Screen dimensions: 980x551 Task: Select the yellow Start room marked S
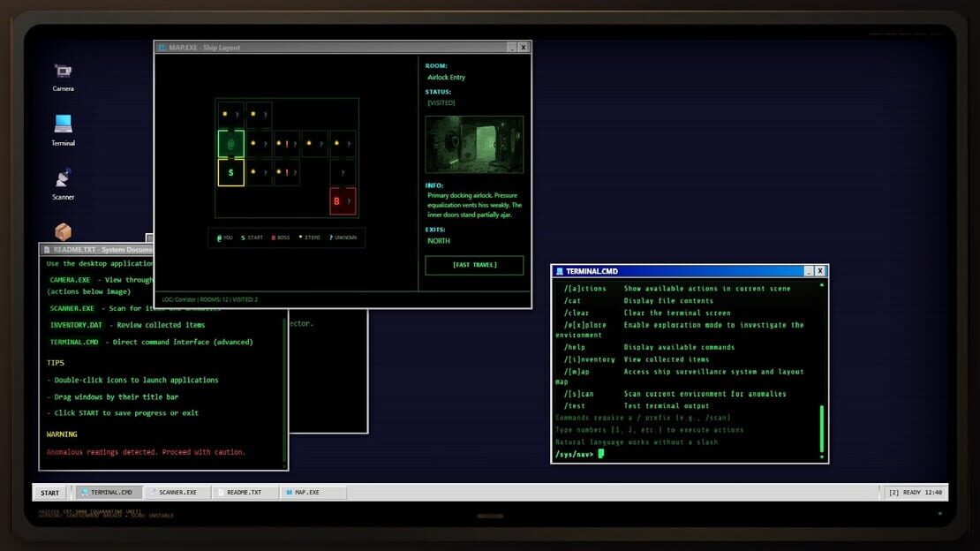coord(230,172)
